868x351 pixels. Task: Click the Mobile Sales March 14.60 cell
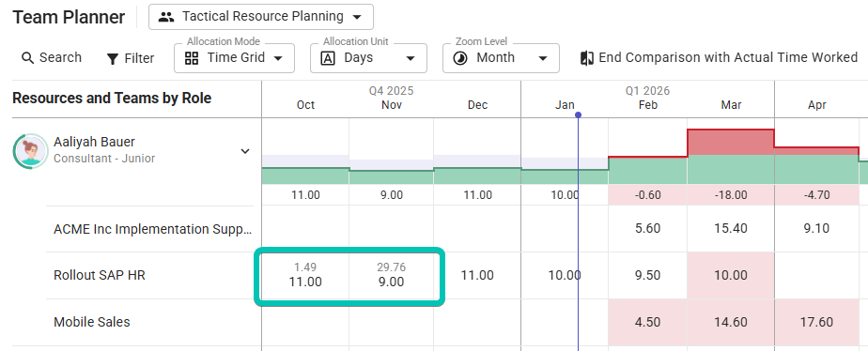point(731,322)
